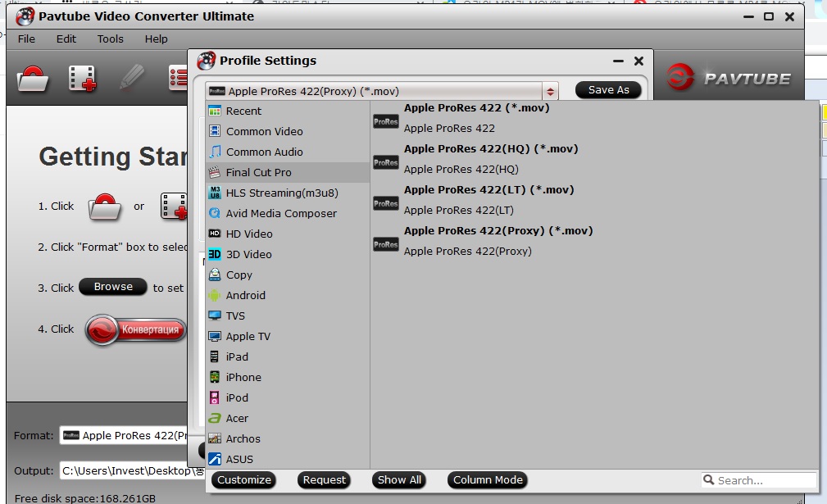Choose the Final Cut Pro category
The image size is (827, 504).
coord(288,172)
